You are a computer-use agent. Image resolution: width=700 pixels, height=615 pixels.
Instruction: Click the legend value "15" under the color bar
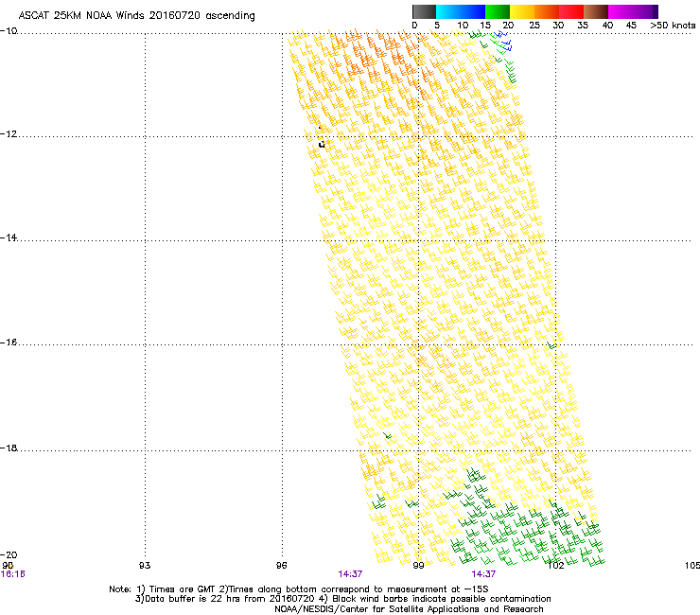[x=485, y=26]
